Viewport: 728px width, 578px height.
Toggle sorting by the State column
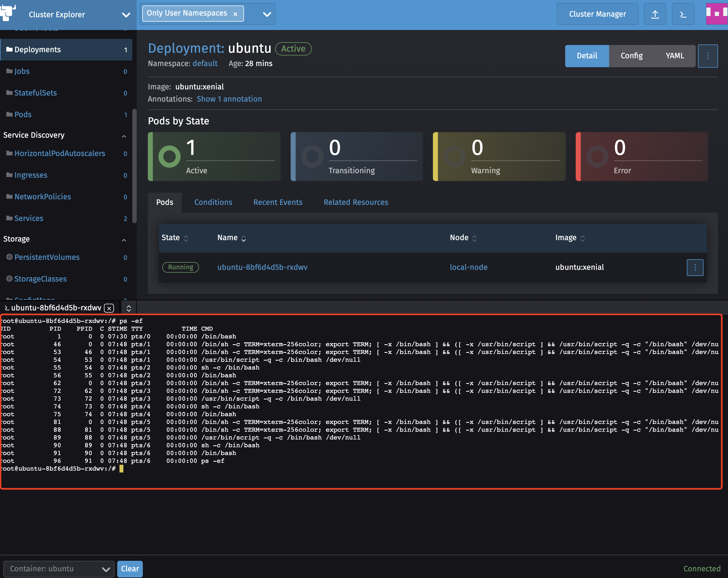(186, 238)
